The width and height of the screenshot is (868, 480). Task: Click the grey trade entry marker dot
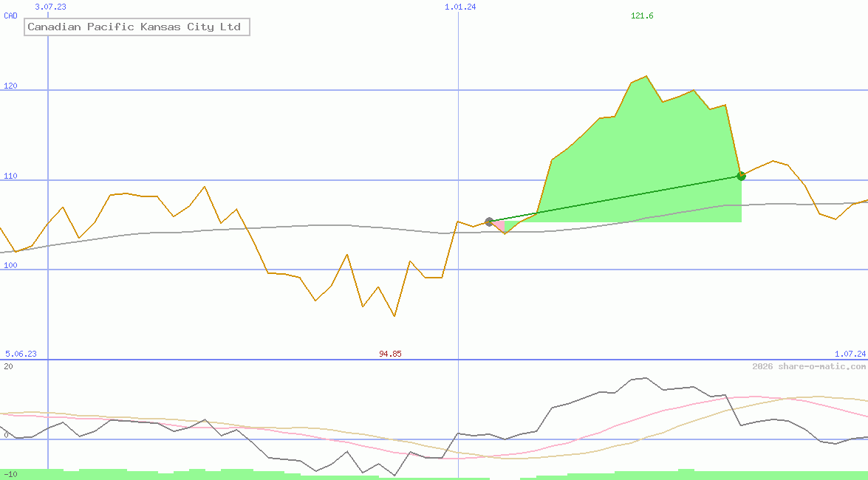click(x=489, y=222)
